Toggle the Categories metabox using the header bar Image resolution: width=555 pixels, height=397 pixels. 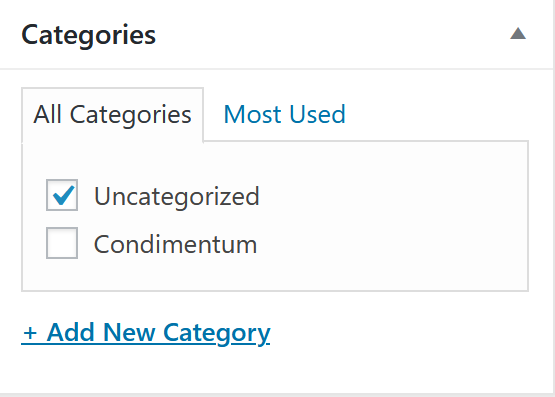pyautogui.click(x=276, y=34)
